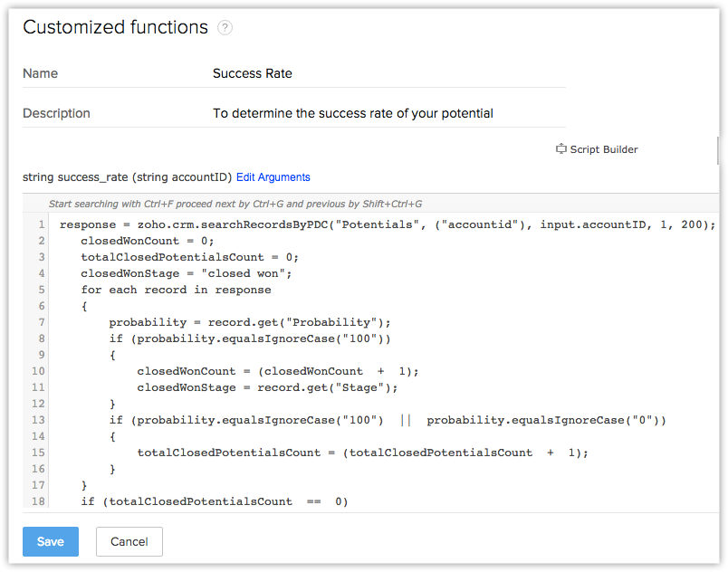Click the totalClosedPotentialsCount = 0 line
Viewport: 728px width, 572px height.
coord(190,257)
